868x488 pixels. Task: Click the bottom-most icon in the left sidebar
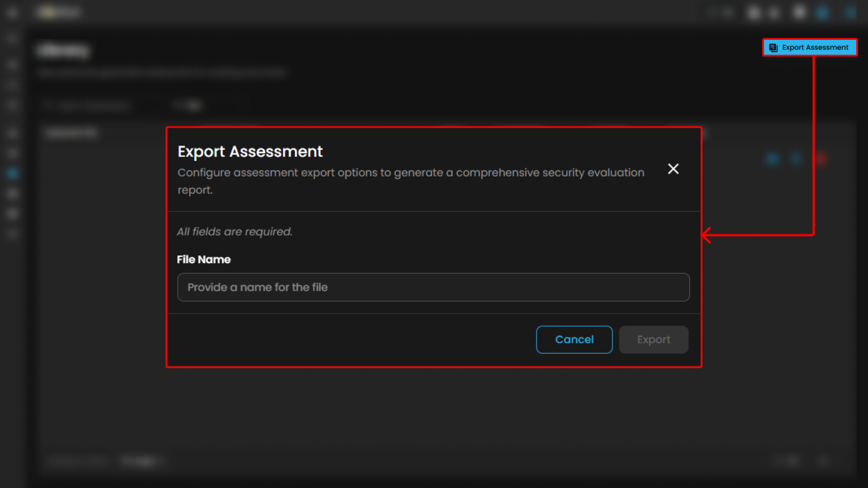point(13,234)
